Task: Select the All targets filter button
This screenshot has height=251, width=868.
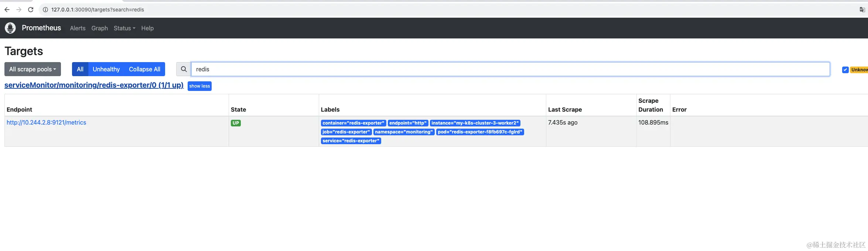Action: (80, 69)
